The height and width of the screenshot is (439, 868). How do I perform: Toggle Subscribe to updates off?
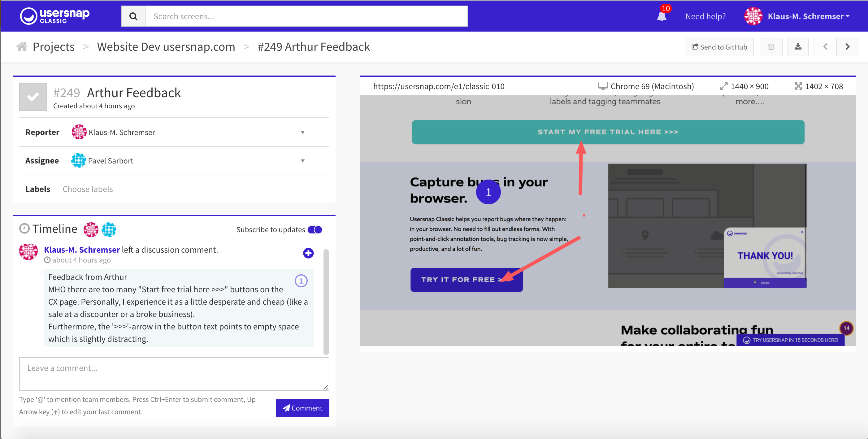pyautogui.click(x=315, y=229)
